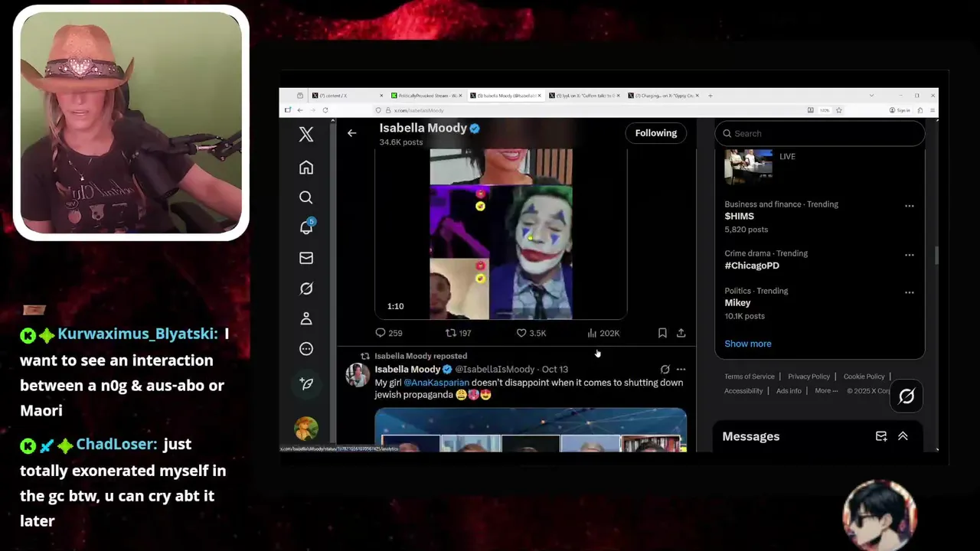Click the compose post feather button
Screen dimensions: 980x551
click(306, 383)
